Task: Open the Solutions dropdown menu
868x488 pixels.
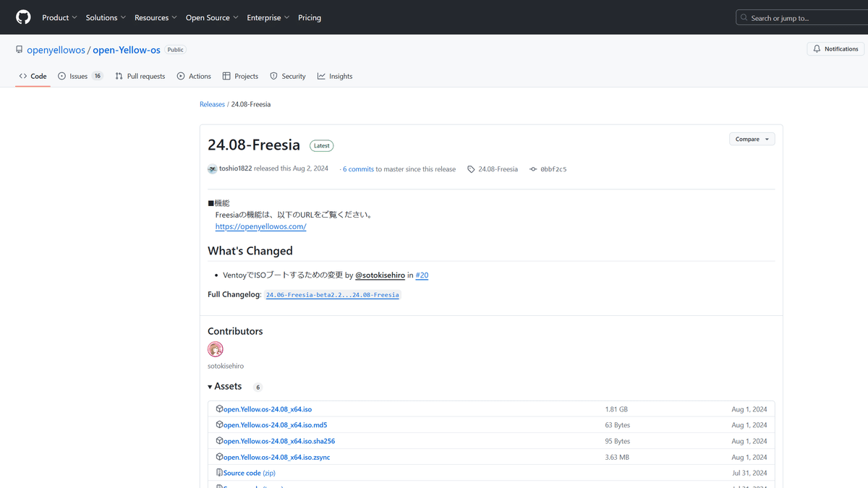Action: click(106, 17)
